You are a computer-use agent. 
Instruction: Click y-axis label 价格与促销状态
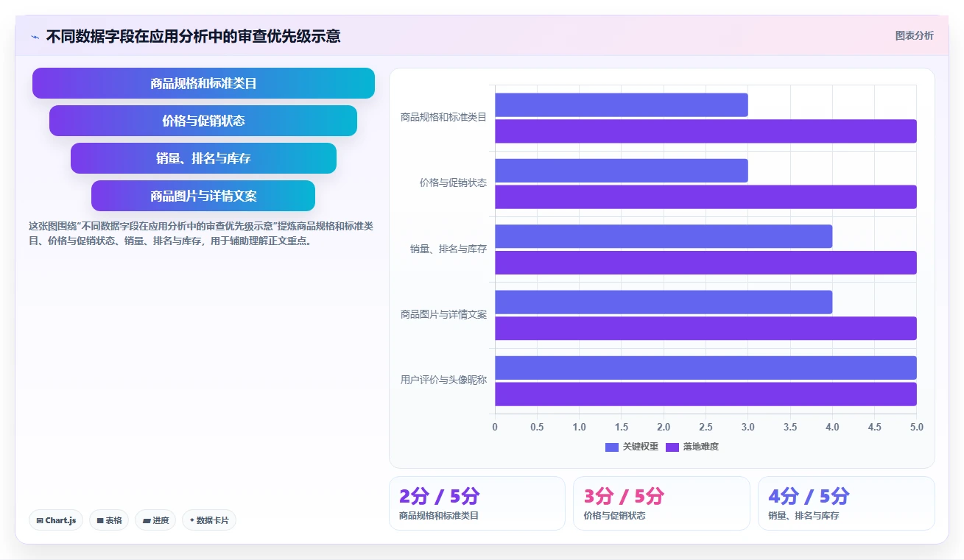[453, 182]
